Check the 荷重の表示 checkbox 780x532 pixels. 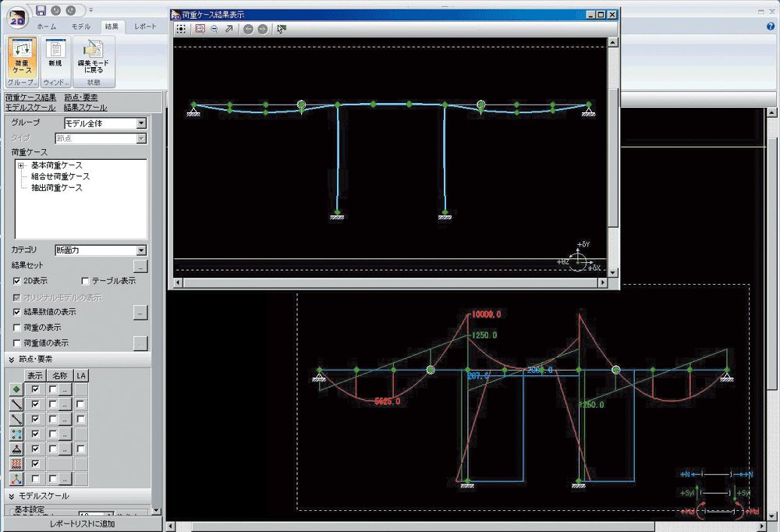(17, 328)
